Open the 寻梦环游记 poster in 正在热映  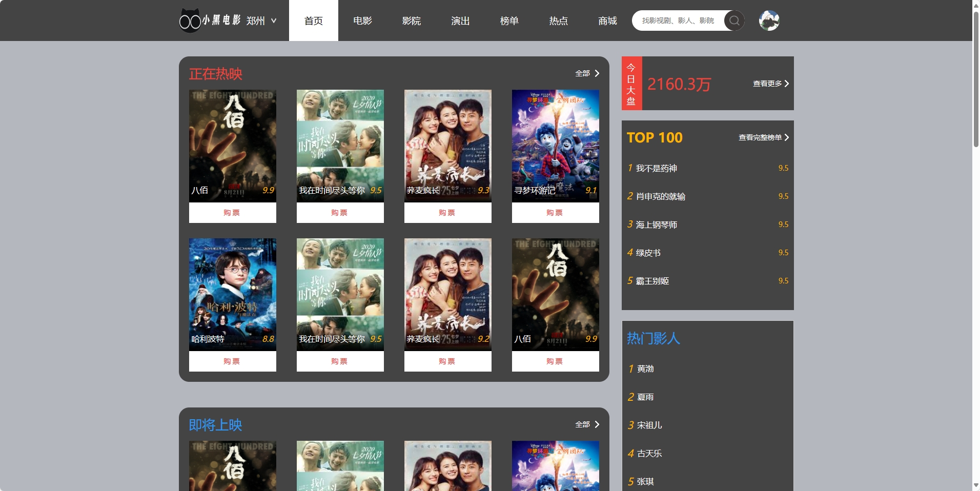[x=556, y=146]
